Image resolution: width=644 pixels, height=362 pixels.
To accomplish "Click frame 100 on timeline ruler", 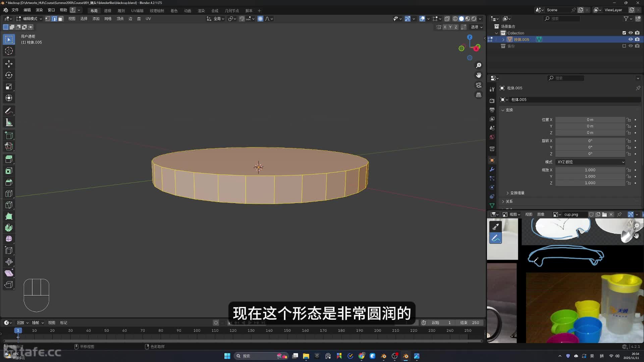I will click(x=197, y=330).
